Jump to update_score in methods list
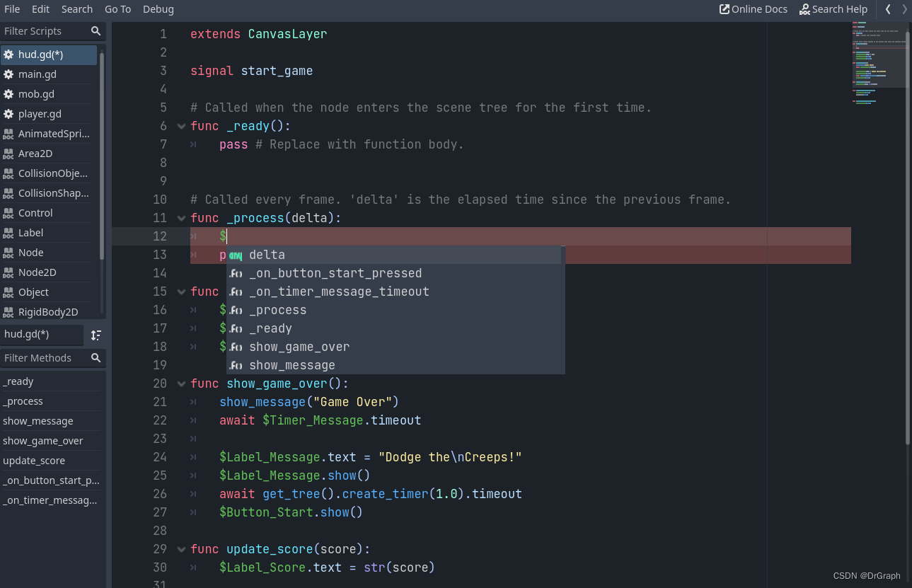This screenshot has height=588, width=912. coord(51,461)
